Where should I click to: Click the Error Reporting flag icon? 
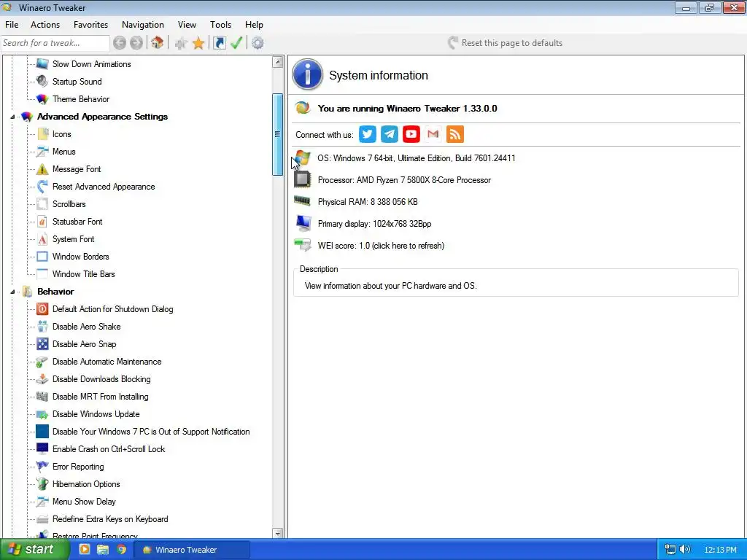42,467
